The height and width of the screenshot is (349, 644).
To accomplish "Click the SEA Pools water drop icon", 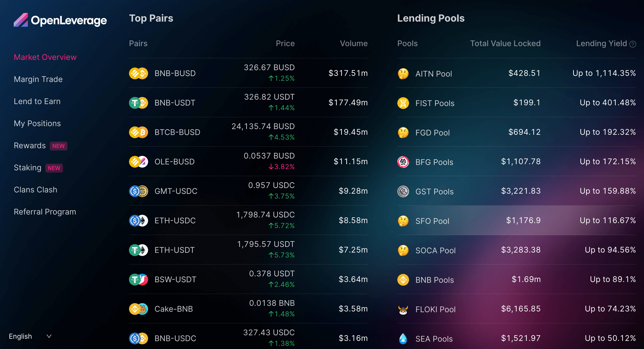I will pyautogui.click(x=403, y=339).
